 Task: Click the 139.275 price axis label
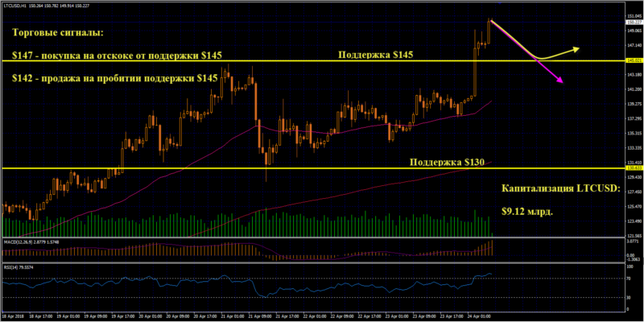click(633, 104)
